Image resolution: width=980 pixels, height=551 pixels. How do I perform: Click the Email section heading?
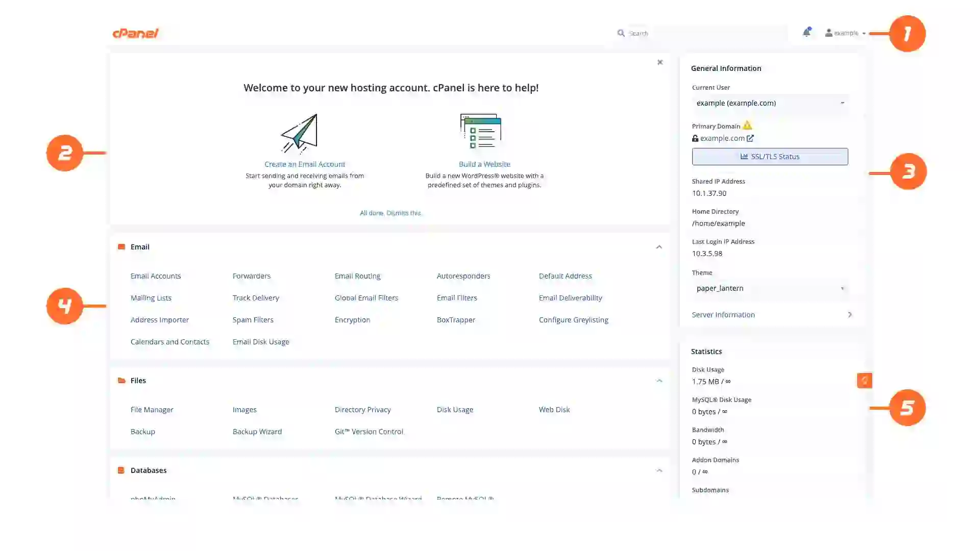(140, 247)
